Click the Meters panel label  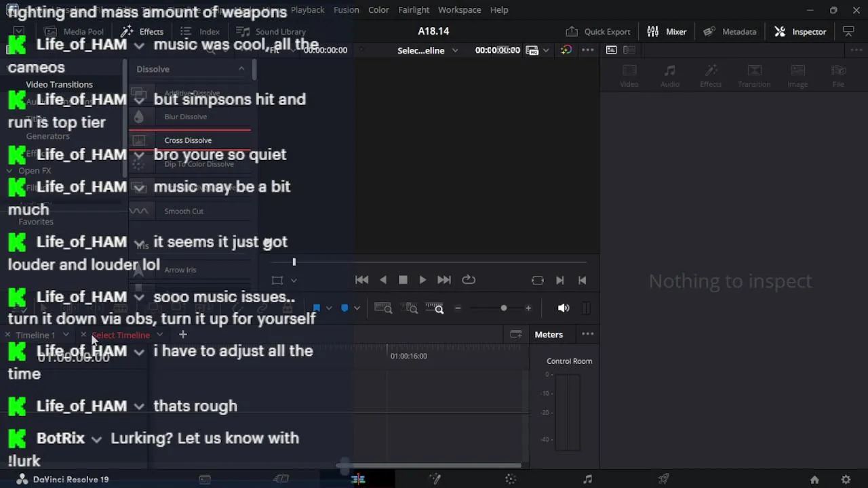click(549, 334)
